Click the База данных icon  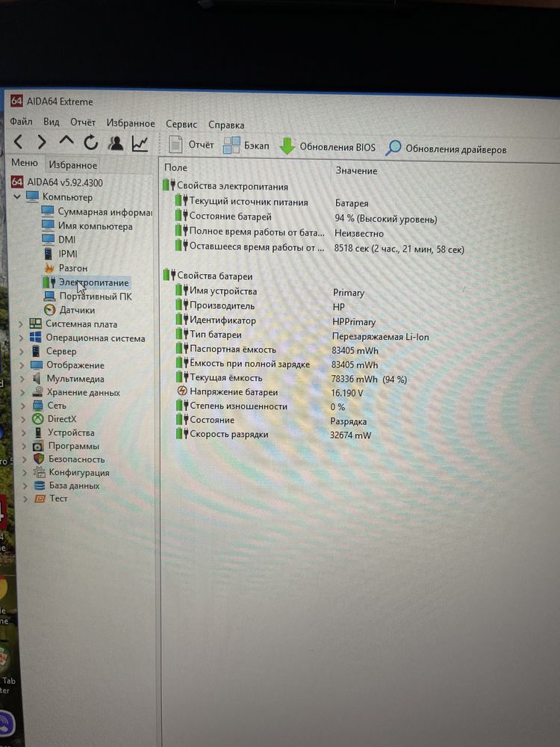point(40,486)
